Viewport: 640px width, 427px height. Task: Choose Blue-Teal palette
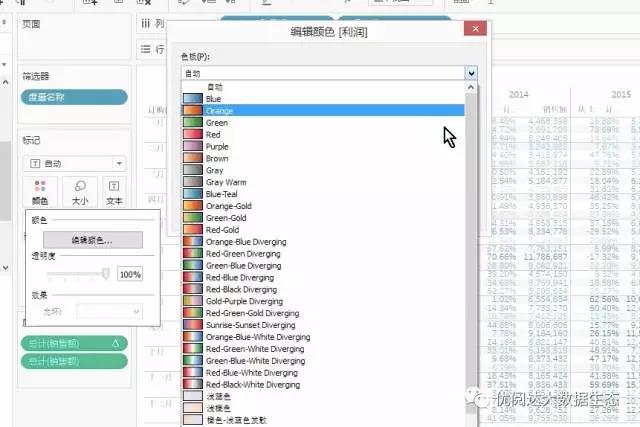[x=323, y=194]
